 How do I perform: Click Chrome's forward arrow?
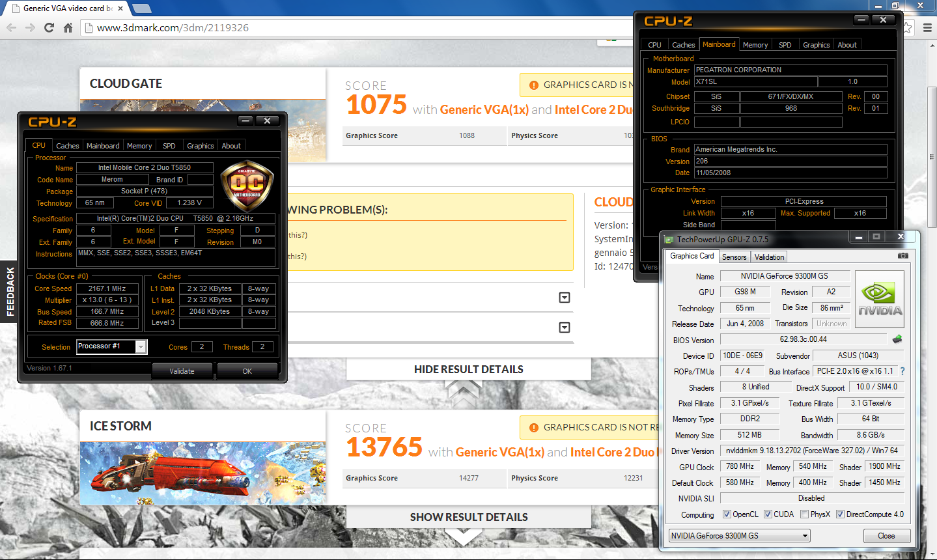pos(30,27)
